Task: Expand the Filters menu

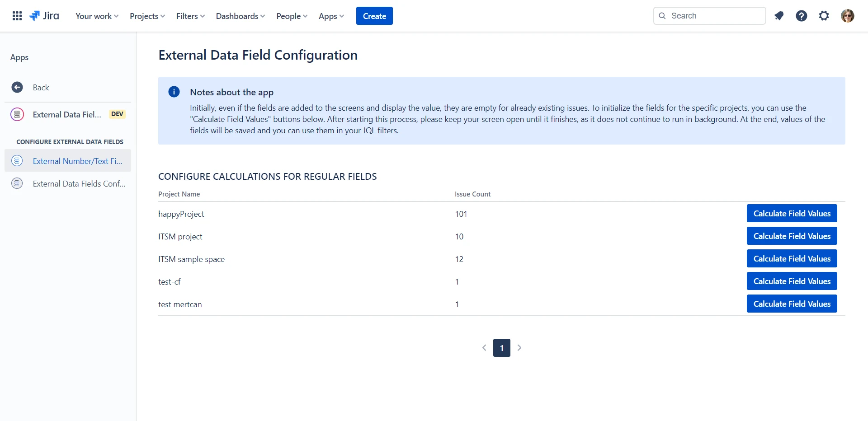Action: click(x=190, y=16)
